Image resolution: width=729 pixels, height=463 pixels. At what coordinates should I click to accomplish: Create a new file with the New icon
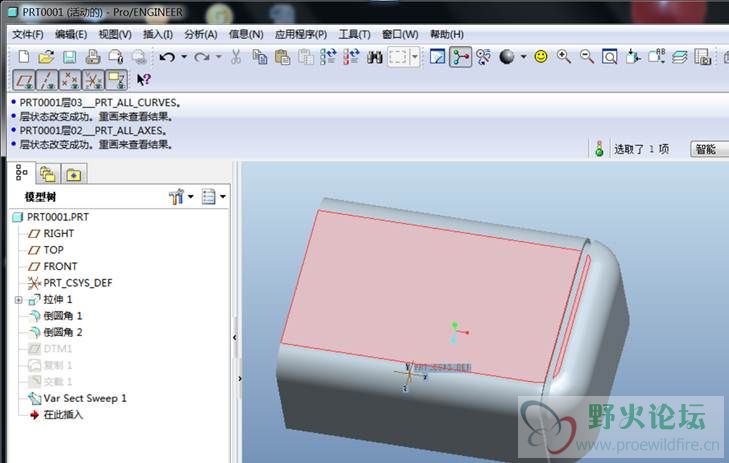tap(23, 57)
